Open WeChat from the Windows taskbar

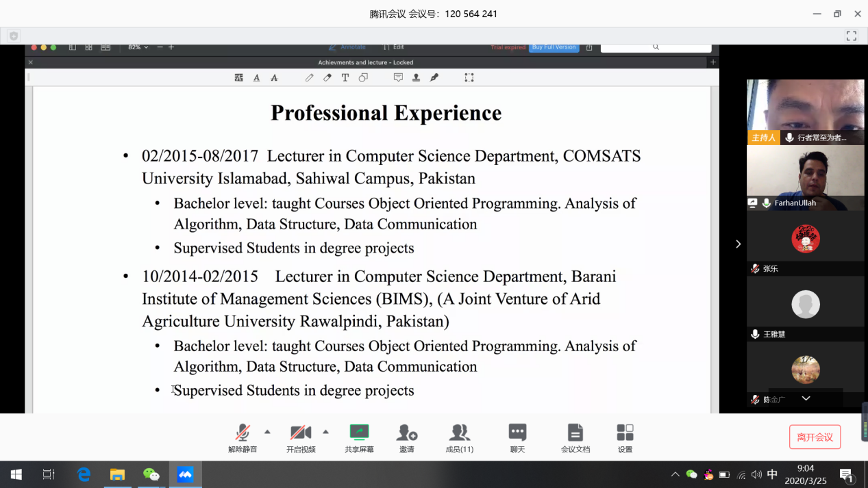pos(151,474)
